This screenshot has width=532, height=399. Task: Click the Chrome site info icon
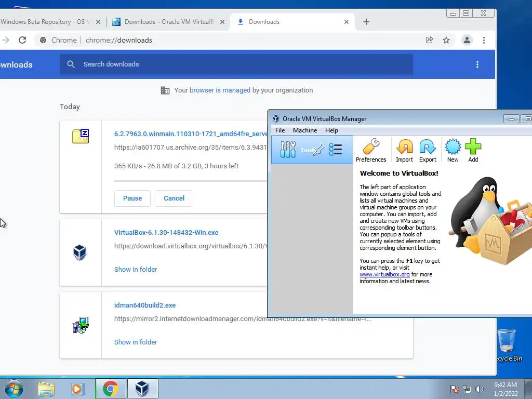point(43,40)
